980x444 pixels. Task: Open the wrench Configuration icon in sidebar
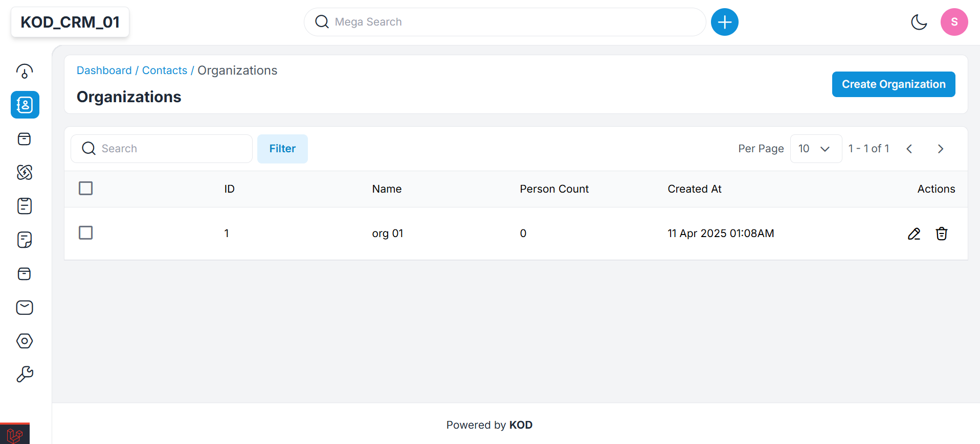[25, 374]
